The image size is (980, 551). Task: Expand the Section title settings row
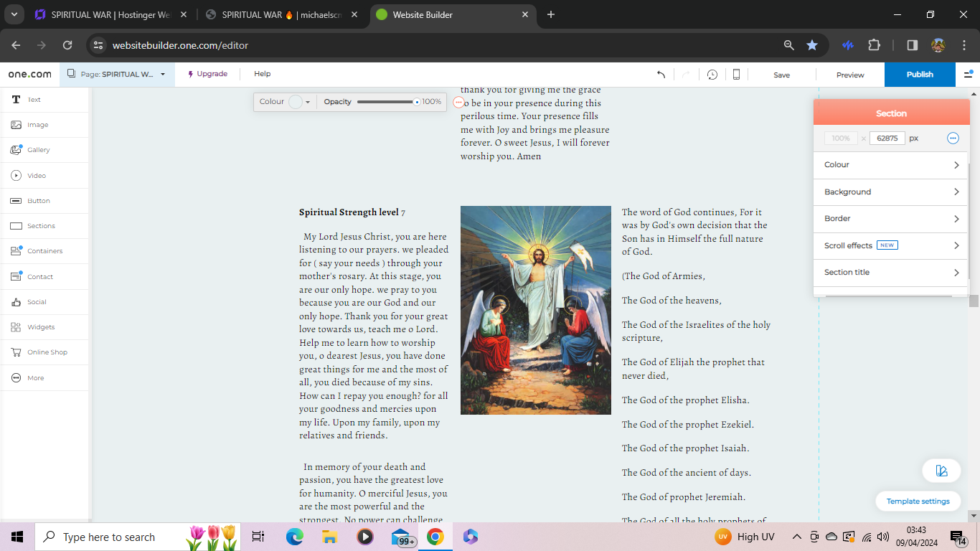click(x=891, y=273)
